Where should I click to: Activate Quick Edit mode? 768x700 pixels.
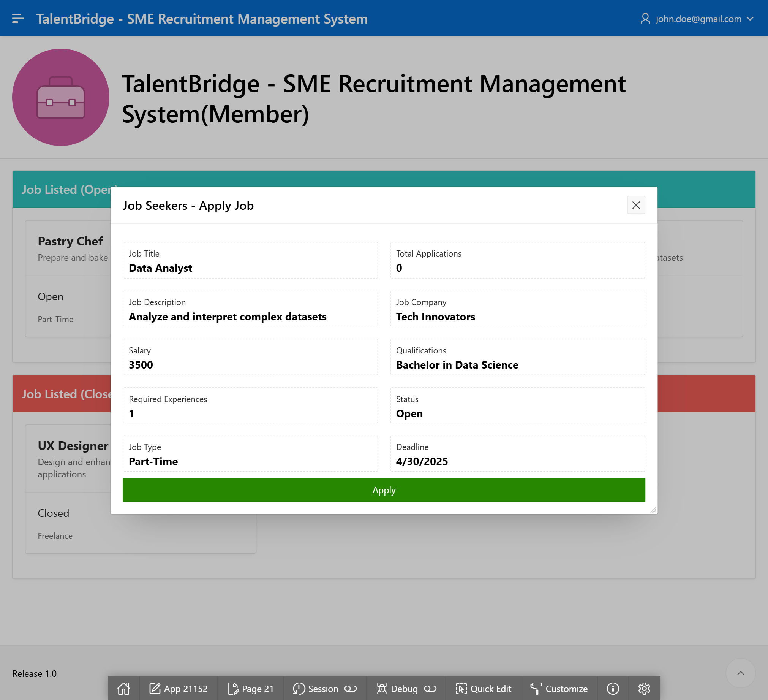484,689
